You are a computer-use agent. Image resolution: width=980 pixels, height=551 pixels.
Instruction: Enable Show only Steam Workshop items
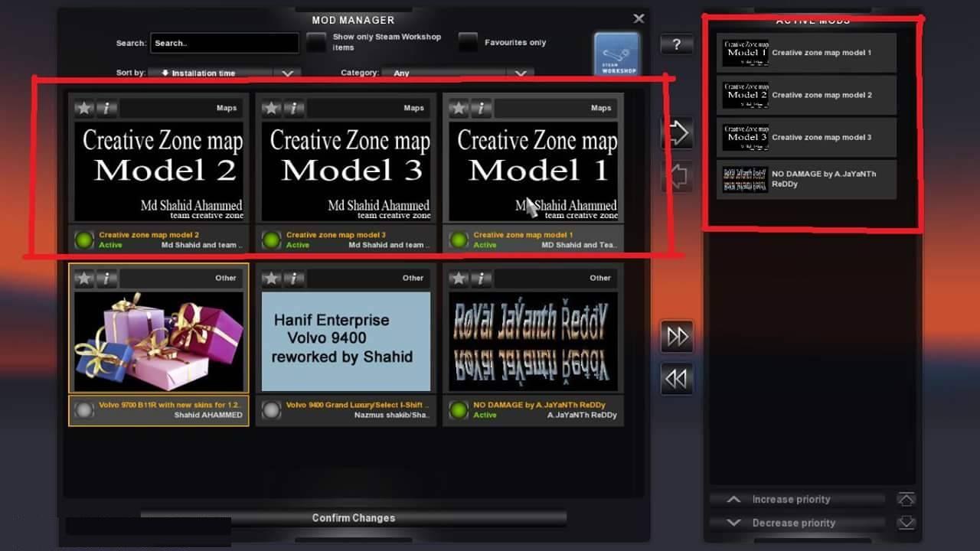(316, 42)
